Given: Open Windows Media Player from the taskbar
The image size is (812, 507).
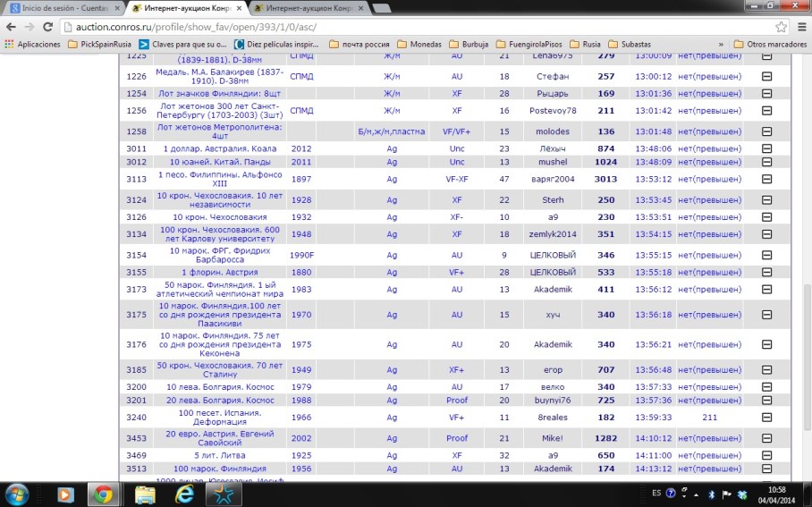Looking at the screenshot, I should (65, 494).
